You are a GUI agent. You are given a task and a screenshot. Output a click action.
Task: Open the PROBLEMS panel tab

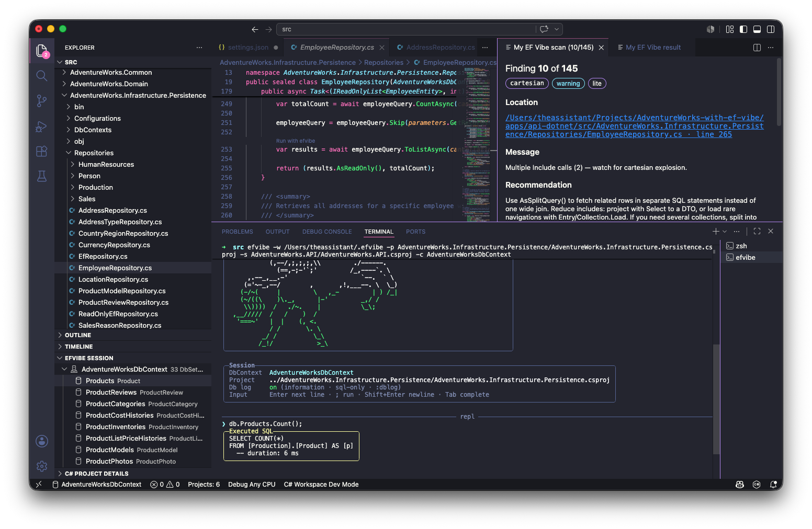tap(238, 232)
